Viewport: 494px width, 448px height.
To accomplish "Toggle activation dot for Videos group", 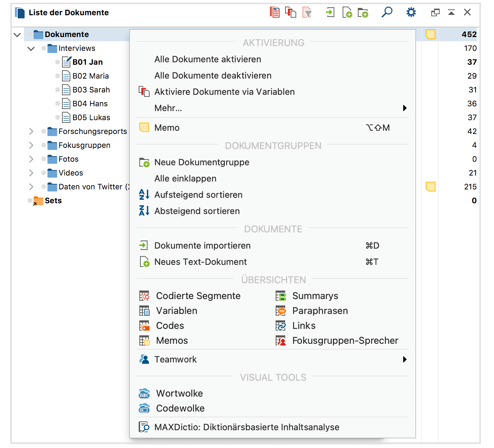I will (x=44, y=173).
